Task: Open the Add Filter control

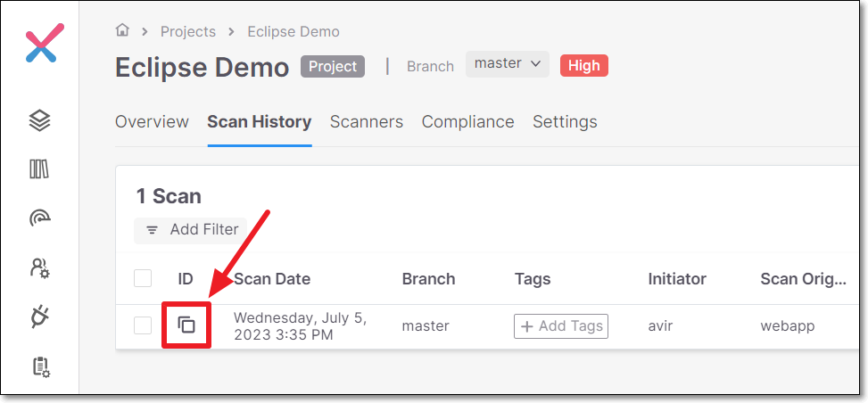Action: pos(190,230)
